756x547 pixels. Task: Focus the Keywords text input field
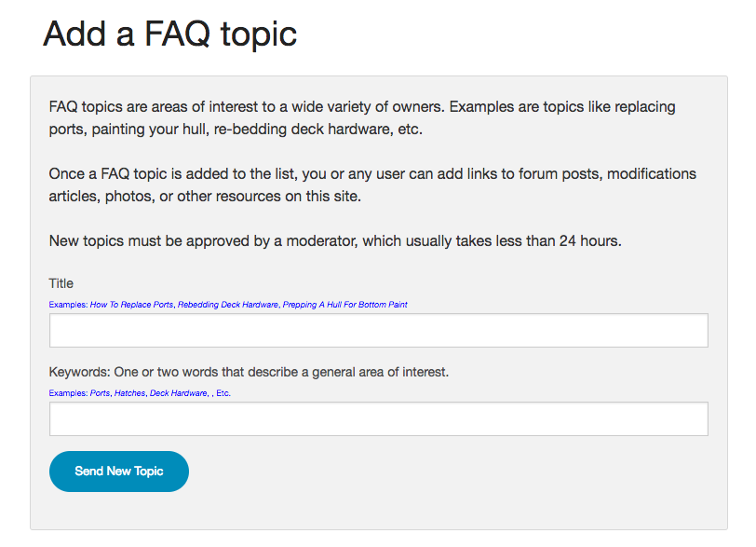point(379,418)
